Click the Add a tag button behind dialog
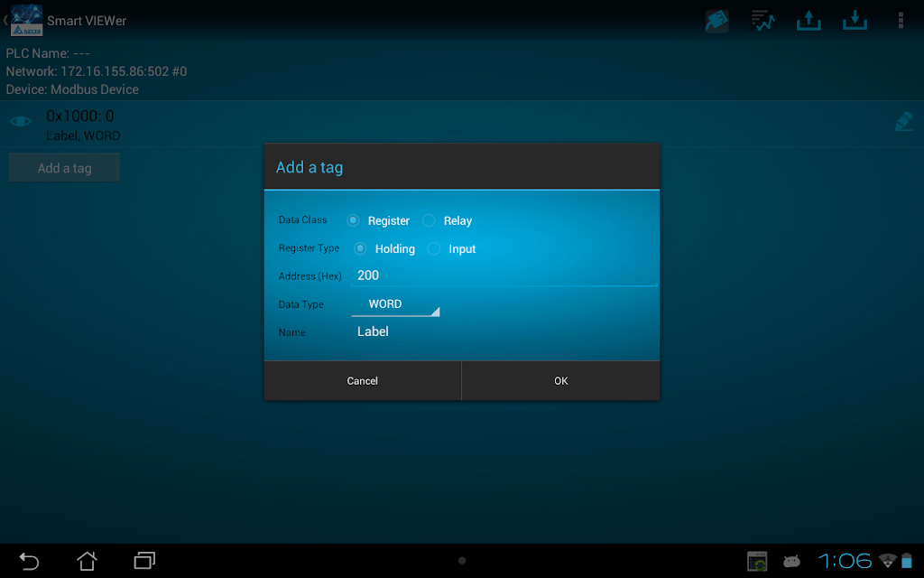The height and width of the screenshot is (578, 924). click(x=64, y=168)
